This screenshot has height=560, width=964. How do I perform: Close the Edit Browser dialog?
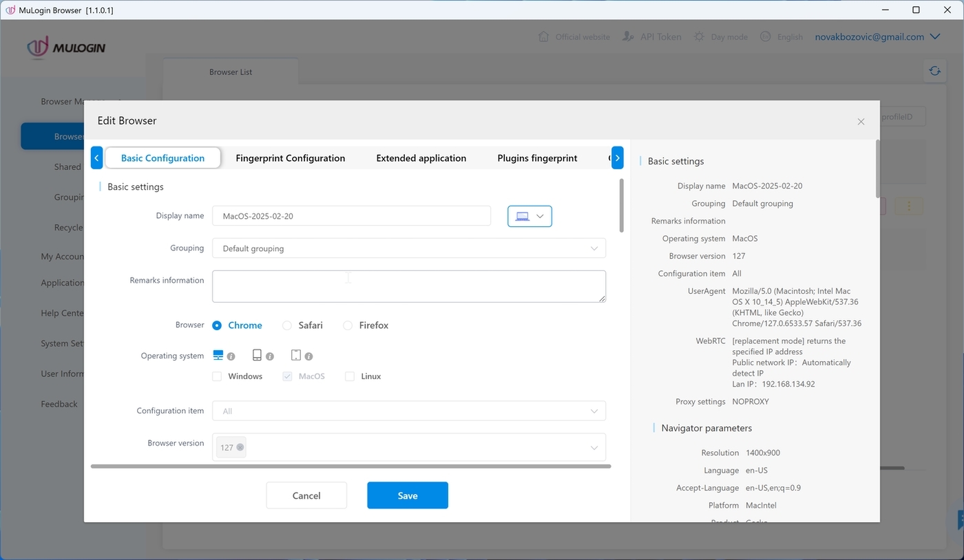pyautogui.click(x=861, y=121)
